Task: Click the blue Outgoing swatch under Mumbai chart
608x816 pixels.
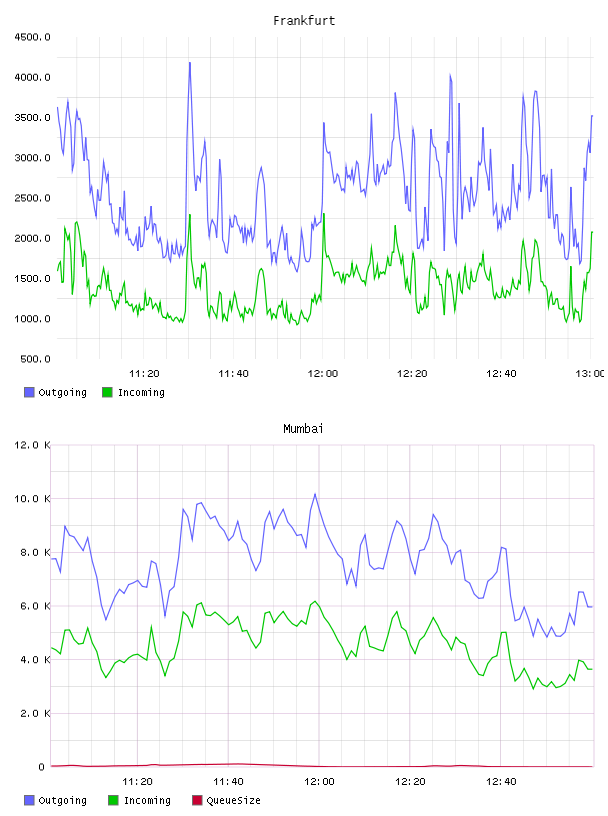Action: [x=29, y=800]
